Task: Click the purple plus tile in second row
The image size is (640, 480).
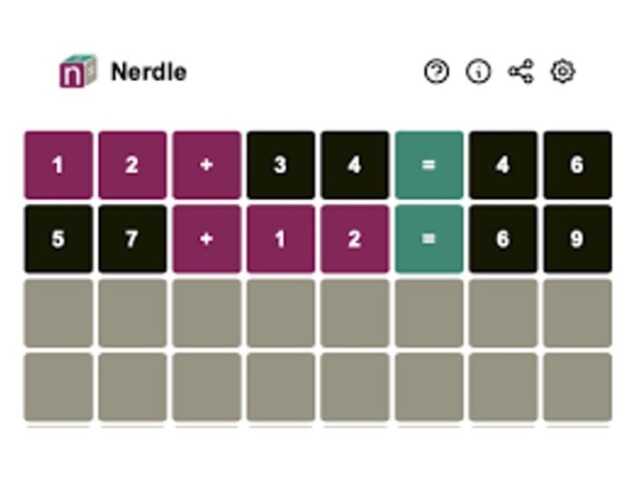Action: pyautogui.click(x=206, y=239)
